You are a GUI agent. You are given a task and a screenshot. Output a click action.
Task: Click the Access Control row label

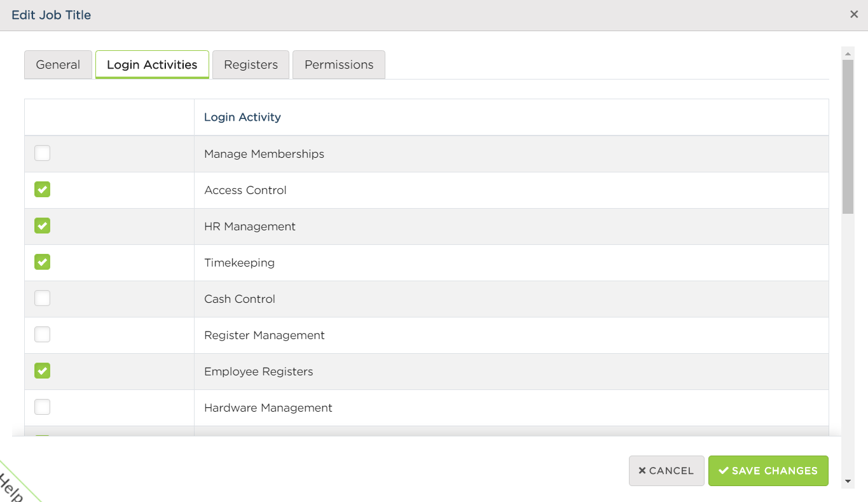(x=245, y=190)
